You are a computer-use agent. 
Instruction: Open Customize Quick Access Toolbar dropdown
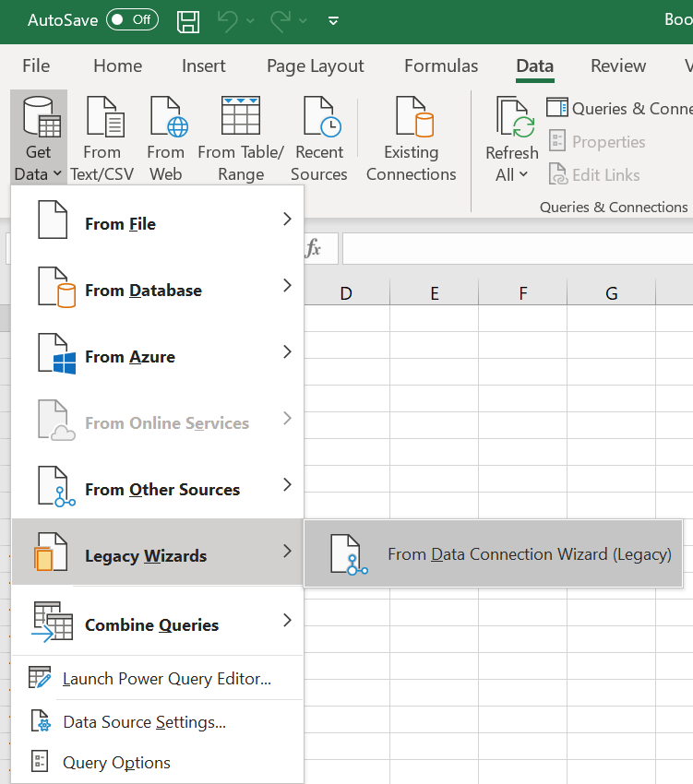click(x=333, y=21)
